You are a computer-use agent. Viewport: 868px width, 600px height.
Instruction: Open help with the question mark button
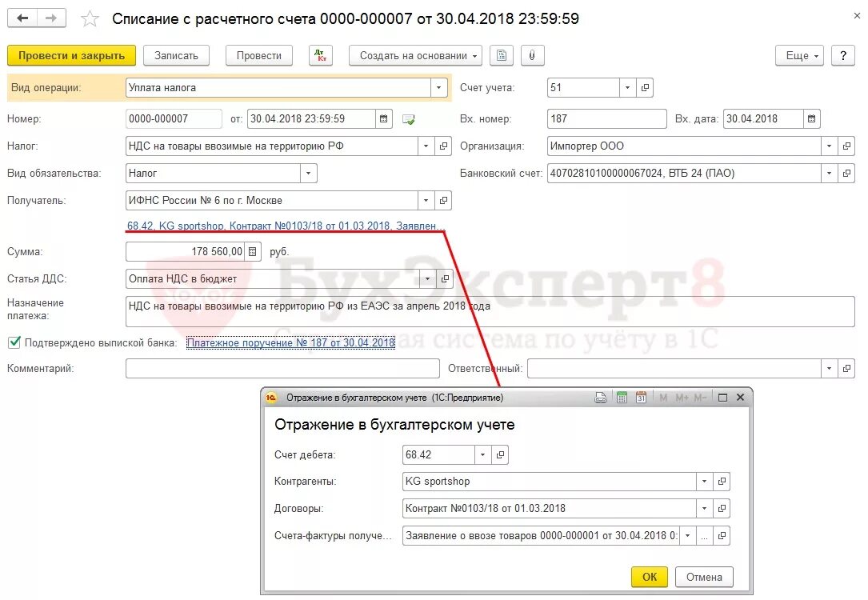point(843,55)
